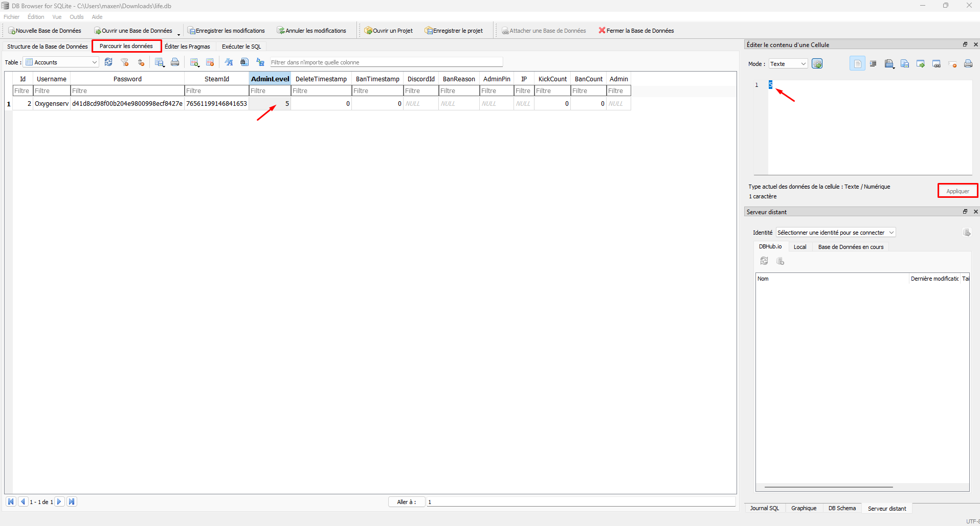Expand the Mode dropdown set to Texte
980x526 pixels.
click(x=788, y=64)
